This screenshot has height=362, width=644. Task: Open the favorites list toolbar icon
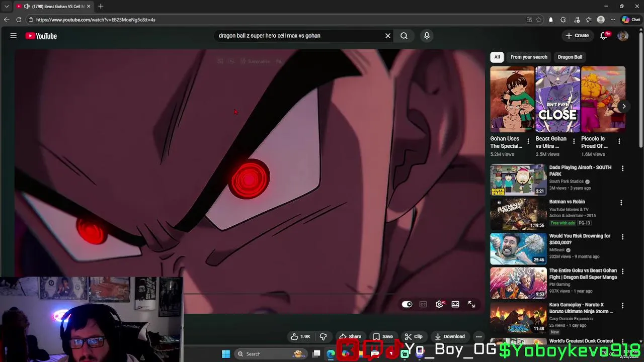point(589,20)
